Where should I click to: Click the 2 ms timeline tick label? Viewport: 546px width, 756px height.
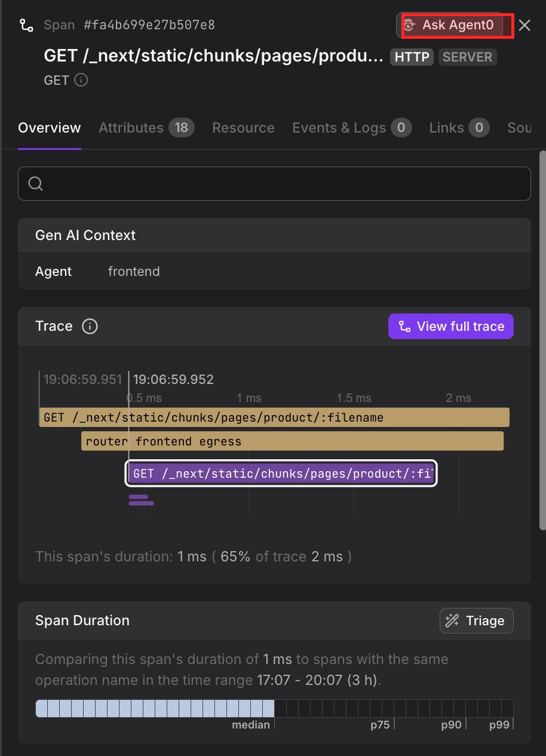click(459, 398)
